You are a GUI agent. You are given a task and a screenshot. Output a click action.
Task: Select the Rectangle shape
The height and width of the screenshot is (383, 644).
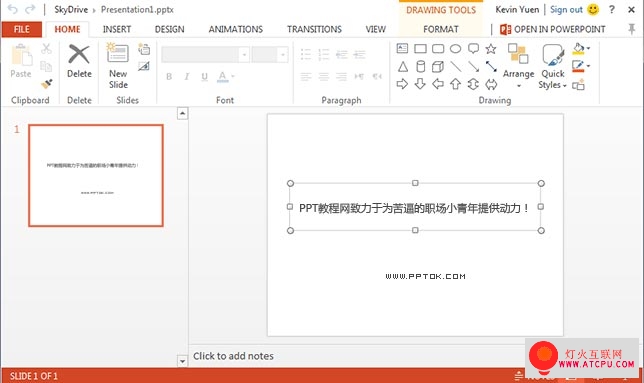[x=420, y=49]
